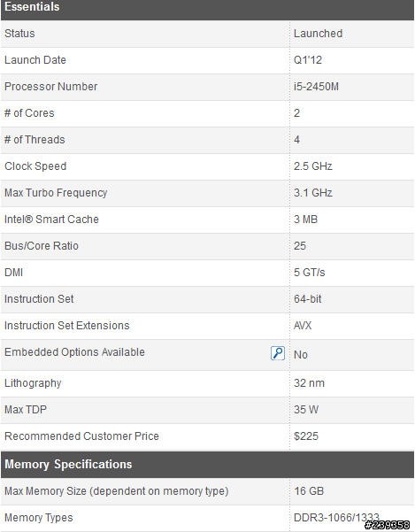Select the i5-2450M processor number value
415x532 pixels.
pos(316,87)
